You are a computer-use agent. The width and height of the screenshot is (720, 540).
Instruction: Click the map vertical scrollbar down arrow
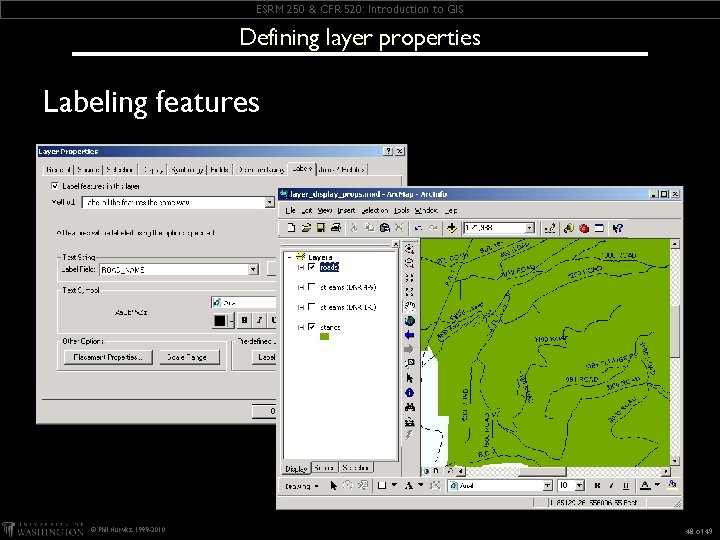point(675,461)
